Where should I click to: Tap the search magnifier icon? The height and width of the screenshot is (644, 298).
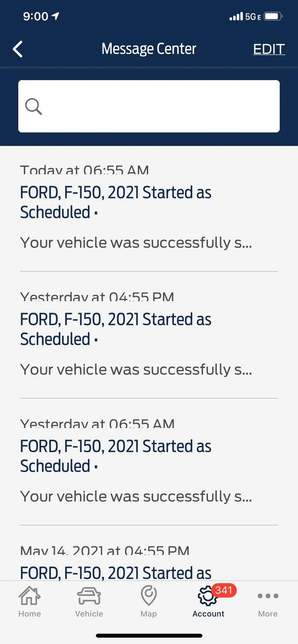pos(33,106)
